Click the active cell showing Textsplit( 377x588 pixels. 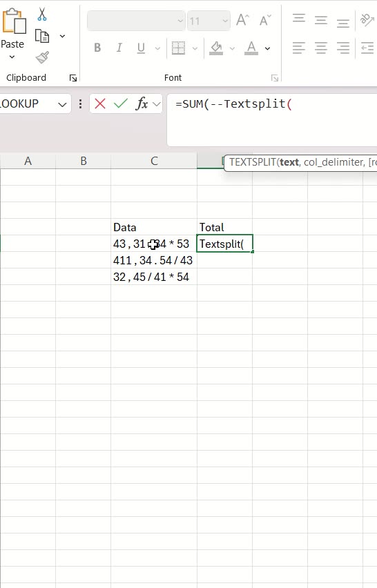point(224,244)
